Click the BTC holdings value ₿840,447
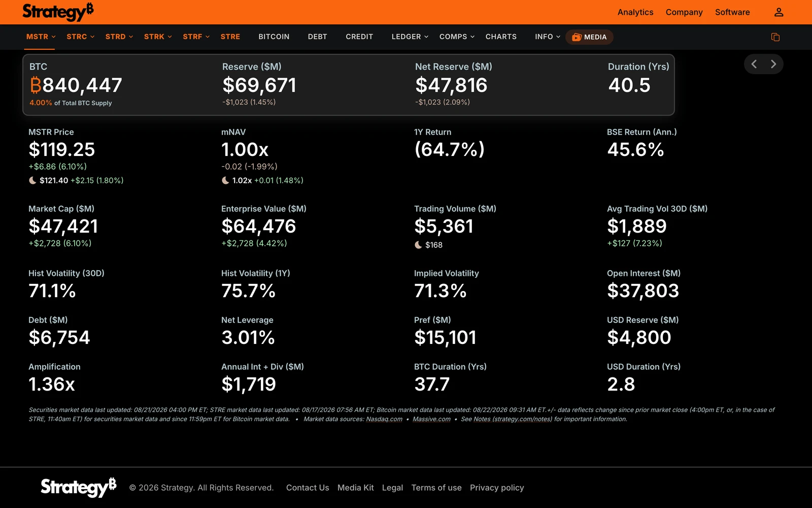 coord(76,85)
